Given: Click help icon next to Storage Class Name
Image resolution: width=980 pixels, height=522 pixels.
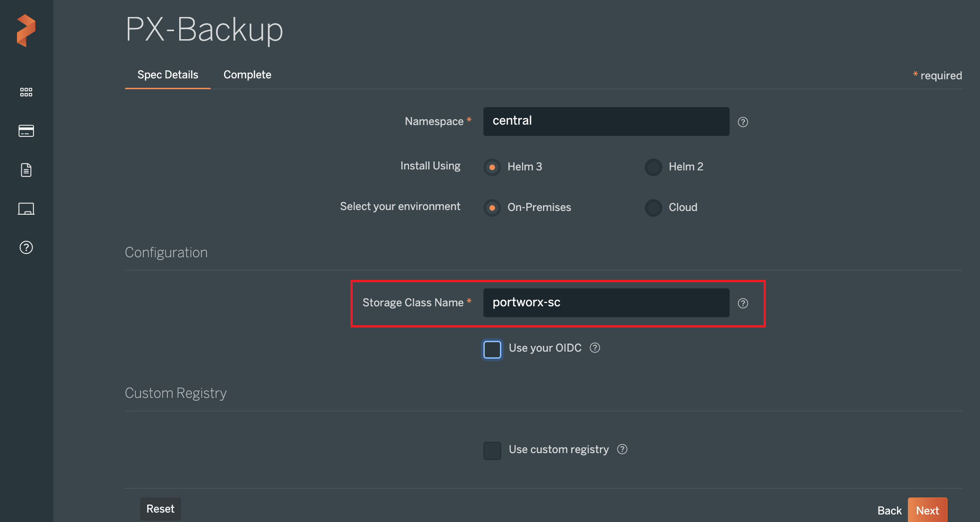Looking at the screenshot, I should (x=743, y=303).
